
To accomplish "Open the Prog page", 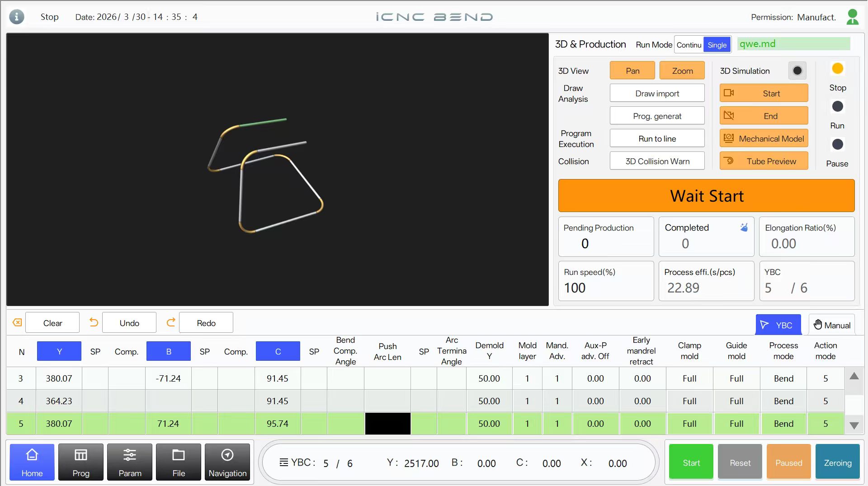I will (81, 462).
